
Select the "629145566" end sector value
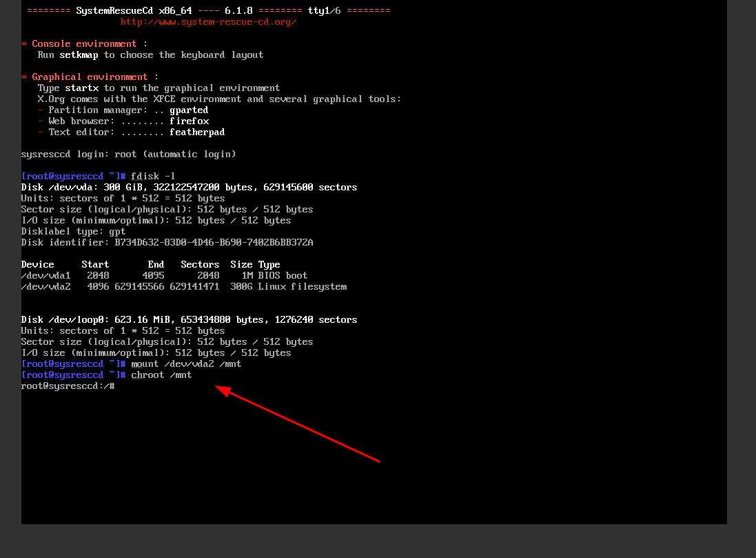click(x=139, y=287)
